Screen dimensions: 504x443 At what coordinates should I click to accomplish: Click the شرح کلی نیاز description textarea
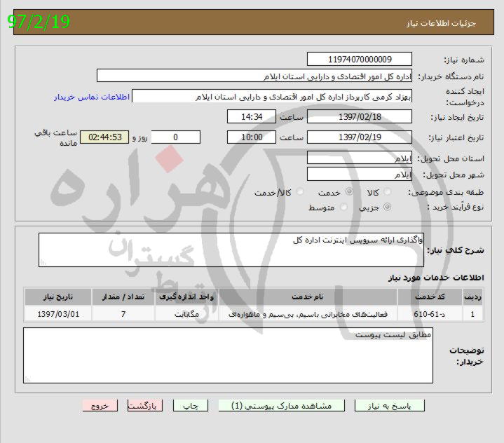coord(231,250)
